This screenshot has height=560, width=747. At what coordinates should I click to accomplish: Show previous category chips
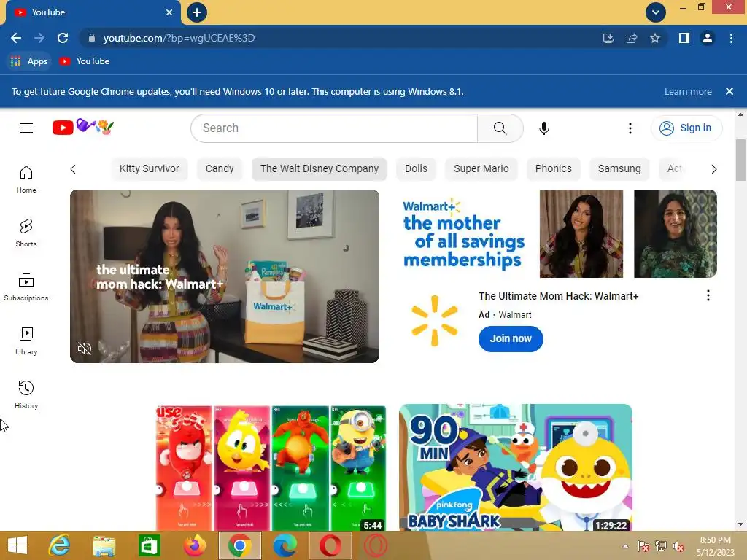coord(73,169)
